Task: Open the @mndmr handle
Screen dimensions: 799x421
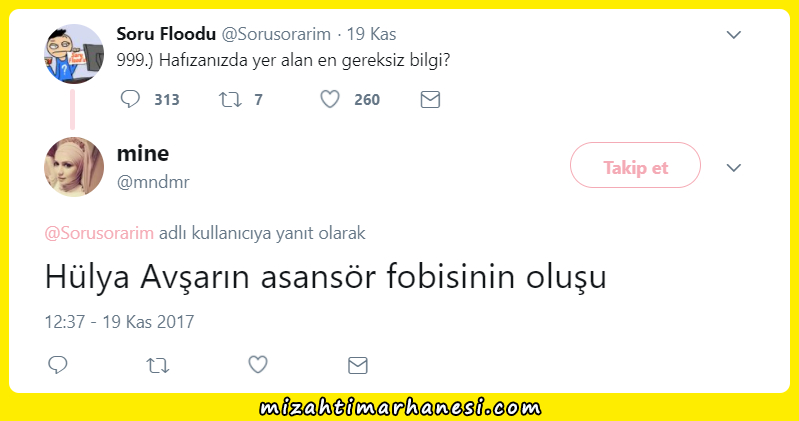Action: (x=153, y=181)
